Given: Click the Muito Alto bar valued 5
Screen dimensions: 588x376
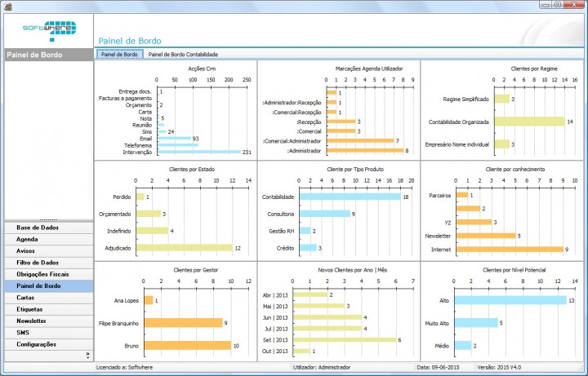Looking at the screenshot, I should [477, 323].
